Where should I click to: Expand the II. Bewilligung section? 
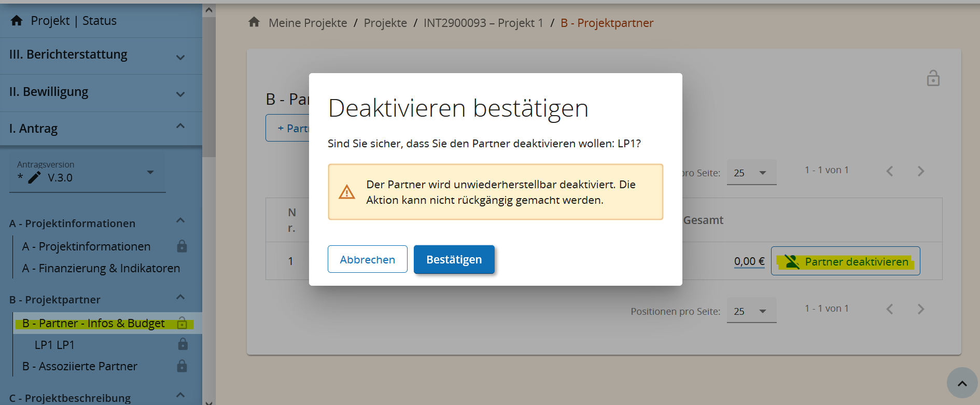(180, 94)
